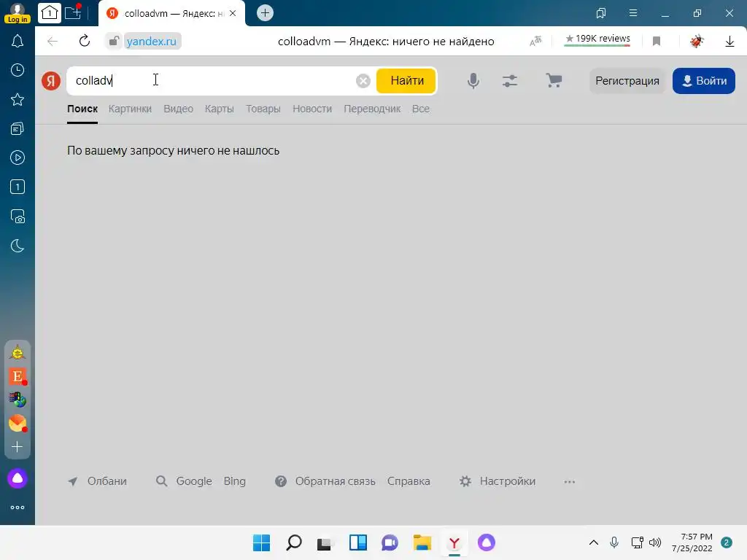Show hidden system tray icons
Image resolution: width=747 pixels, height=560 pixels.
[594, 542]
